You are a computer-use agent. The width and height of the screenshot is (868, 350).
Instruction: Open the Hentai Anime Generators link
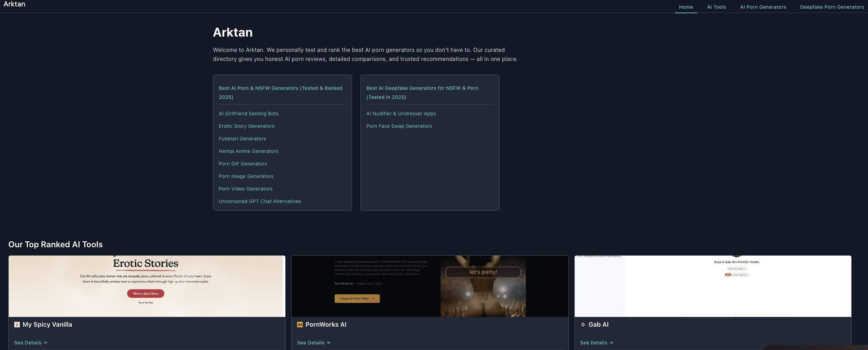(248, 151)
